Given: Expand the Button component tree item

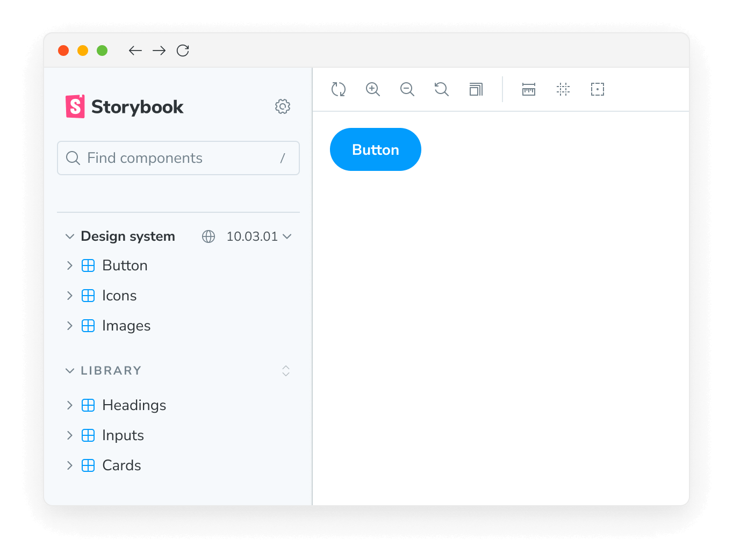Looking at the screenshot, I should [69, 265].
